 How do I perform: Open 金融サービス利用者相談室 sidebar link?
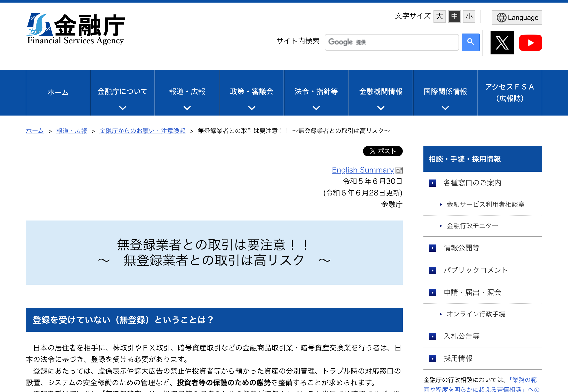[x=486, y=205]
